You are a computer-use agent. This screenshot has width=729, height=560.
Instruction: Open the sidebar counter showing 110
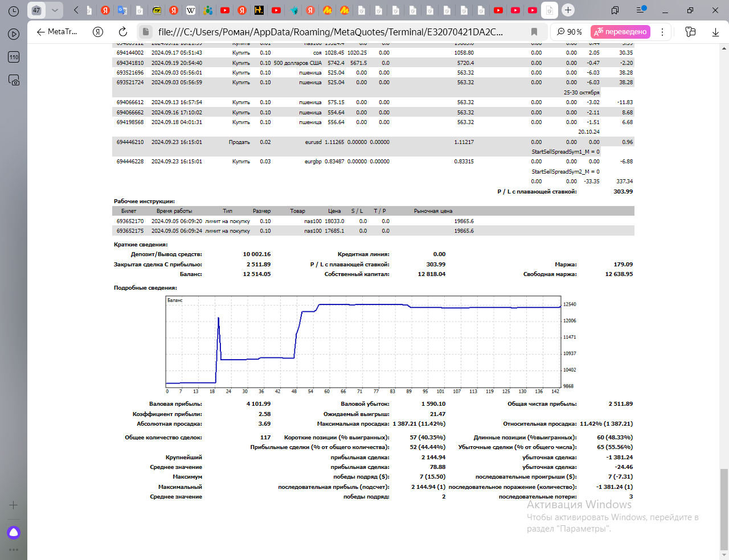[14, 57]
